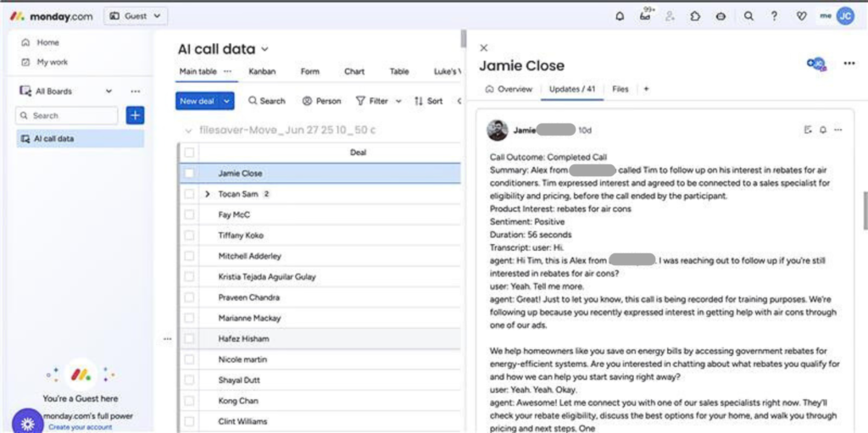Open the notifications bell icon

point(620,16)
